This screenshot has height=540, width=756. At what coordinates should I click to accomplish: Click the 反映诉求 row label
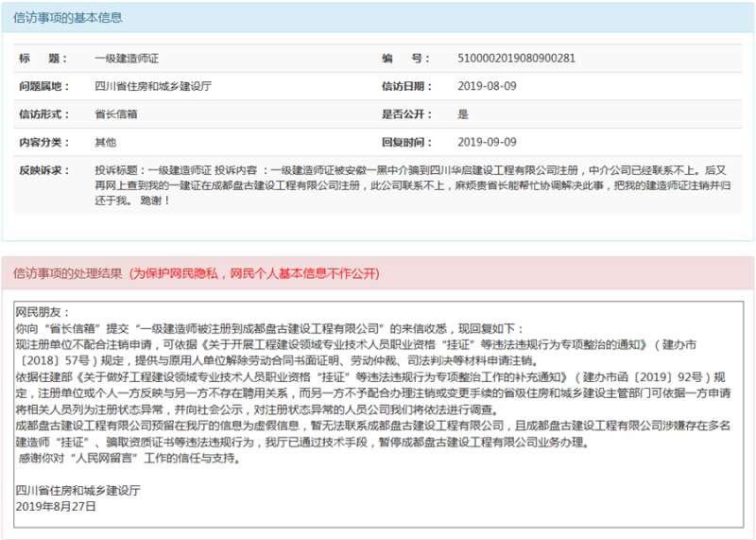pyautogui.click(x=44, y=170)
